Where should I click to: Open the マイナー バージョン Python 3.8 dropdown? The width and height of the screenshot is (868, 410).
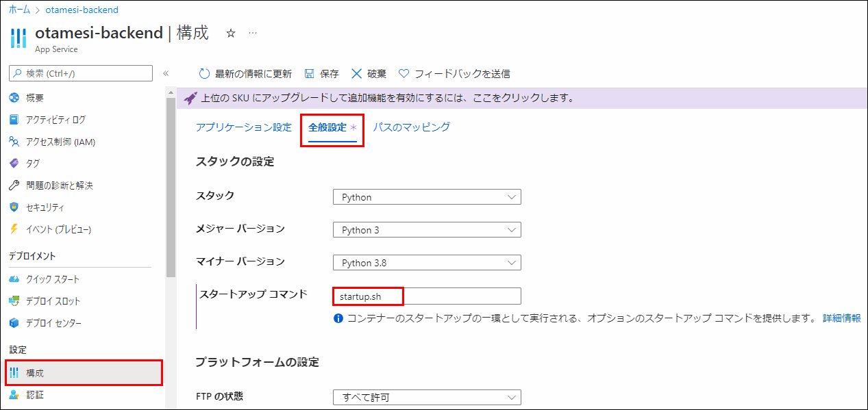click(427, 263)
